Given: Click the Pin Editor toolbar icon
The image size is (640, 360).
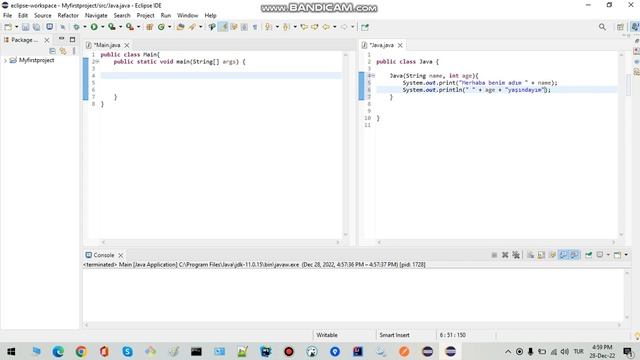Looking at the screenshot, I should [x=365, y=27].
